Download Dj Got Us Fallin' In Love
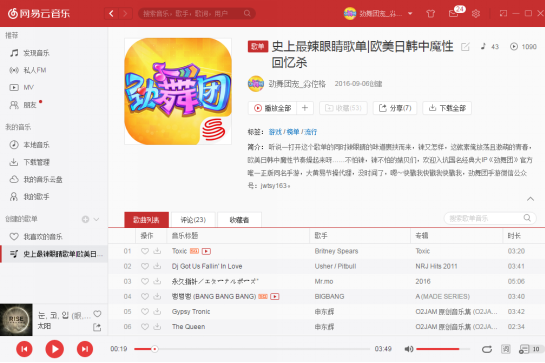Viewport: 545px width, 363px height. point(157,266)
